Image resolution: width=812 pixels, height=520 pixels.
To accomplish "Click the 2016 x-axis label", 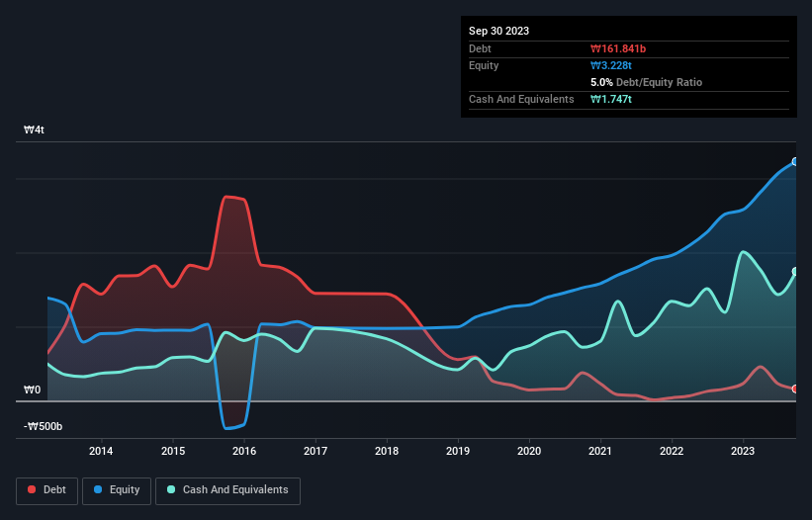I will (x=244, y=451).
